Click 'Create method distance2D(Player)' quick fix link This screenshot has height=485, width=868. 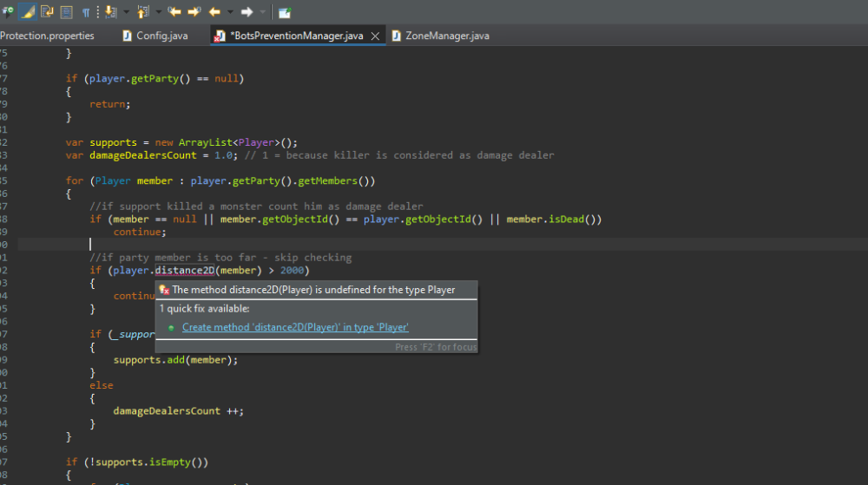pyautogui.click(x=295, y=327)
